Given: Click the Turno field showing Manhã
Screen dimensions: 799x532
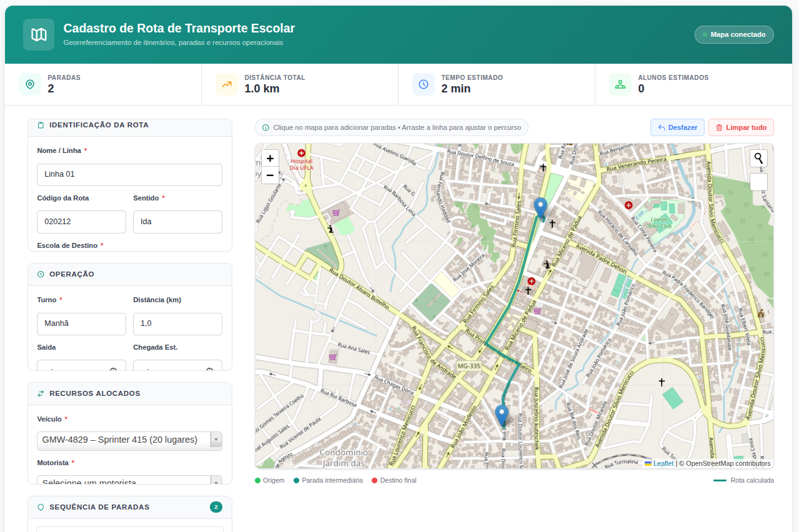Looking at the screenshot, I should 81,323.
